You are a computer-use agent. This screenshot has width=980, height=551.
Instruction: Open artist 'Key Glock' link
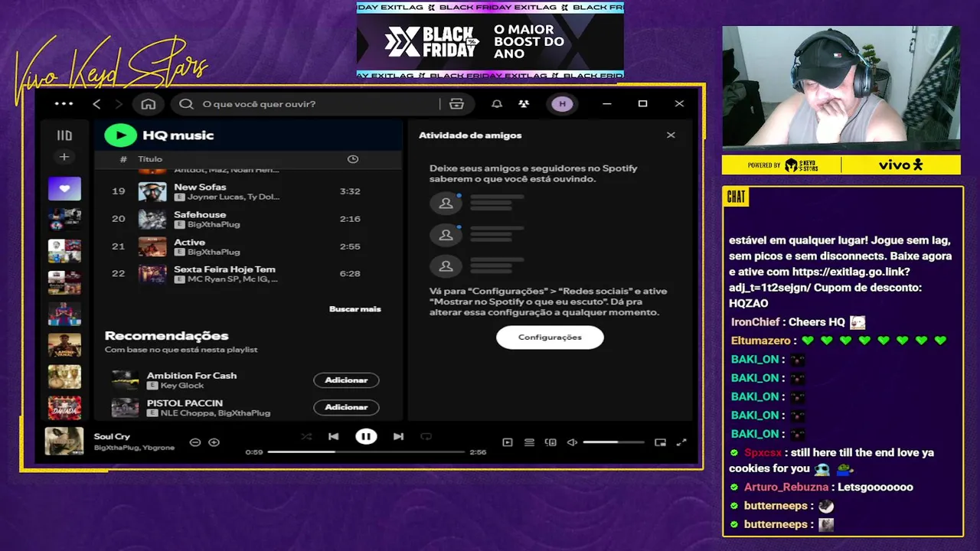point(182,386)
